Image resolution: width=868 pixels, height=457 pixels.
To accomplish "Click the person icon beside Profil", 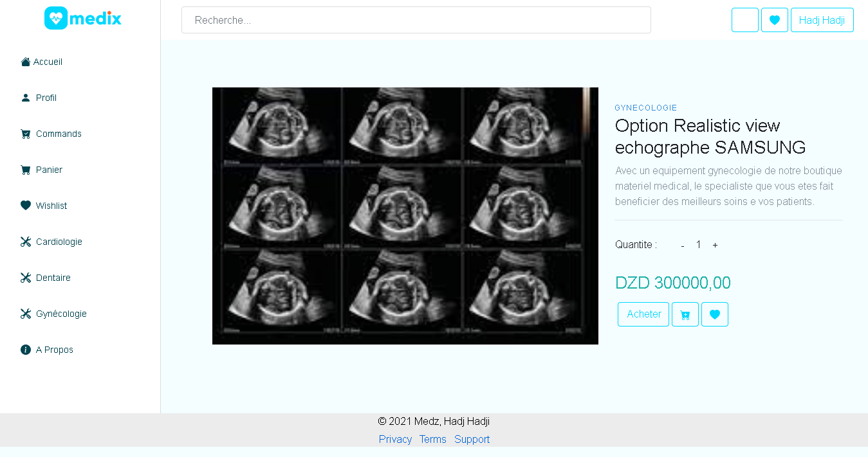I will [26, 98].
